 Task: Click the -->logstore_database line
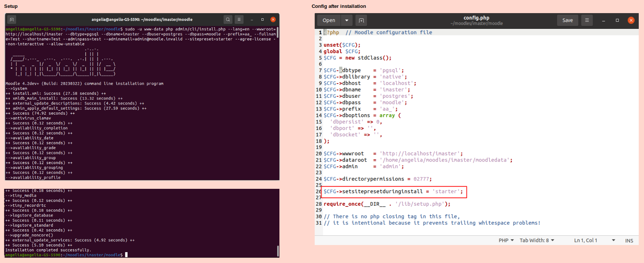(29, 215)
